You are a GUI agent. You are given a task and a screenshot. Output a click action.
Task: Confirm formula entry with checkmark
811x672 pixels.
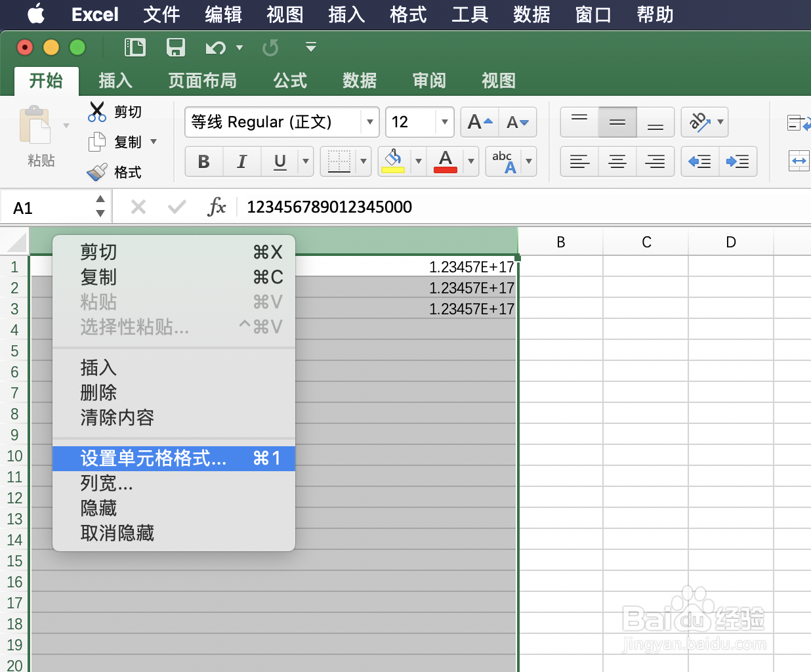(x=177, y=207)
